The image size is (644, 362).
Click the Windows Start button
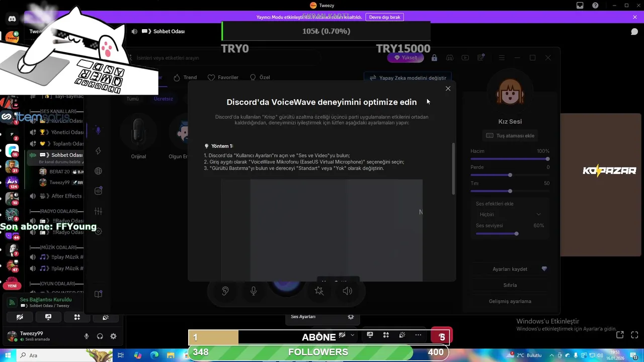click(x=9, y=355)
